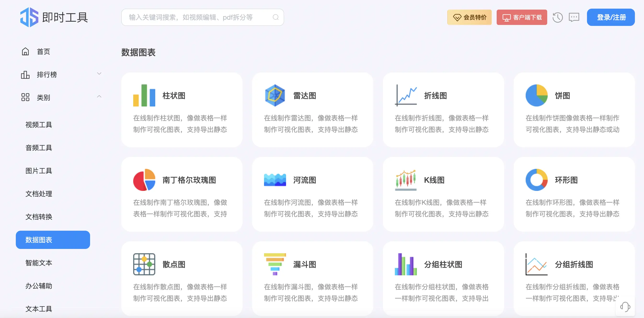
Task: Switch to the 视频工具 category
Action: [x=39, y=125]
